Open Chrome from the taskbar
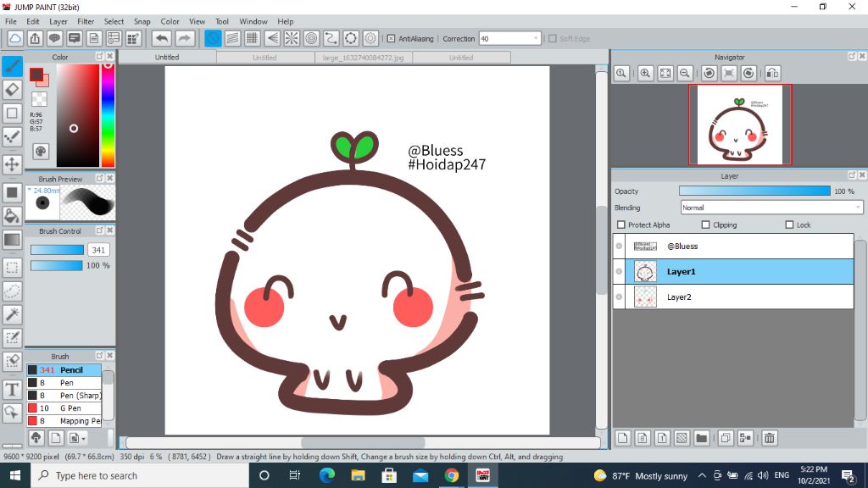Image resolution: width=868 pixels, height=488 pixels. [x=451, y=475]
